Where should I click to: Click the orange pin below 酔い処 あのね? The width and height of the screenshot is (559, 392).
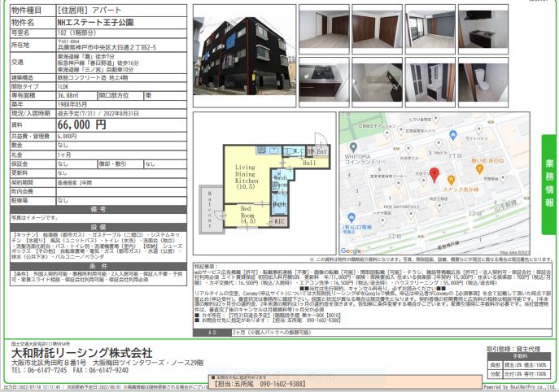[x=479, y=169]
